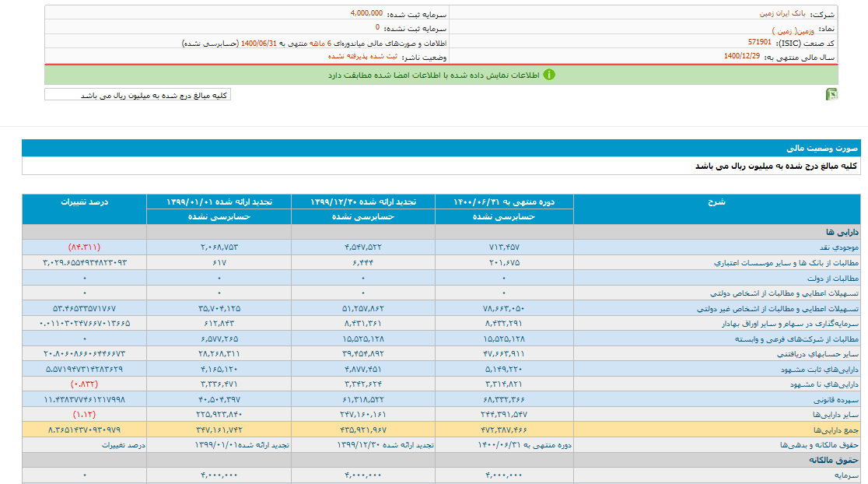This screenshot has height=484, width=868.
Task: Click the تجدید ارائه شده ۱۳۹۹/۱۲/۳۰ column header
Action: pyautogui.click(x=363, y=202)
